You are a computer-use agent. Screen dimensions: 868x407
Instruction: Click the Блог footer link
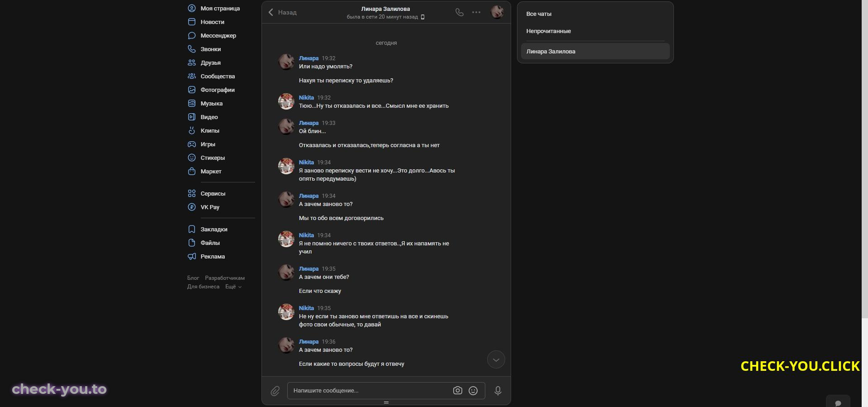193,278
